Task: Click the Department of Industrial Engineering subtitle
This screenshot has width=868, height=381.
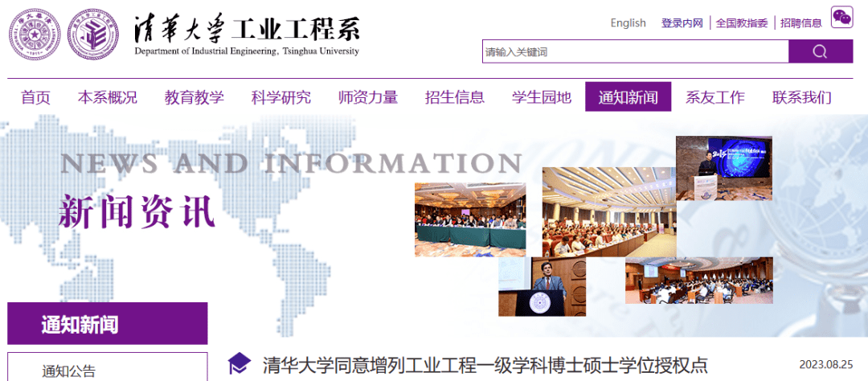Action: [247, 51]
